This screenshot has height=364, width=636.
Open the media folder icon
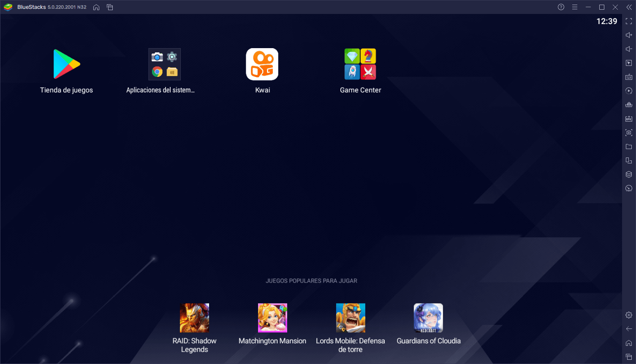pyautogui.click(x=629, y=147)
